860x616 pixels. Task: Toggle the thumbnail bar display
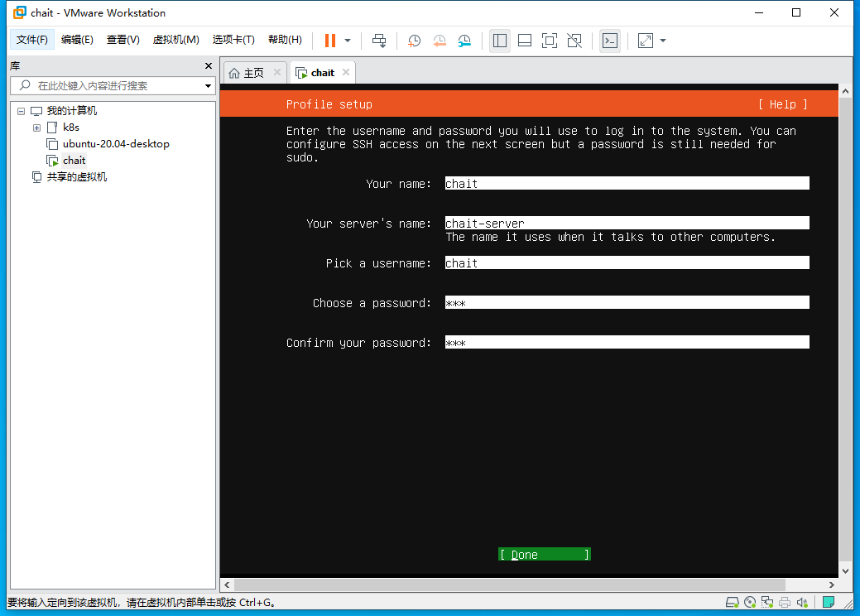tap(525, 40)
